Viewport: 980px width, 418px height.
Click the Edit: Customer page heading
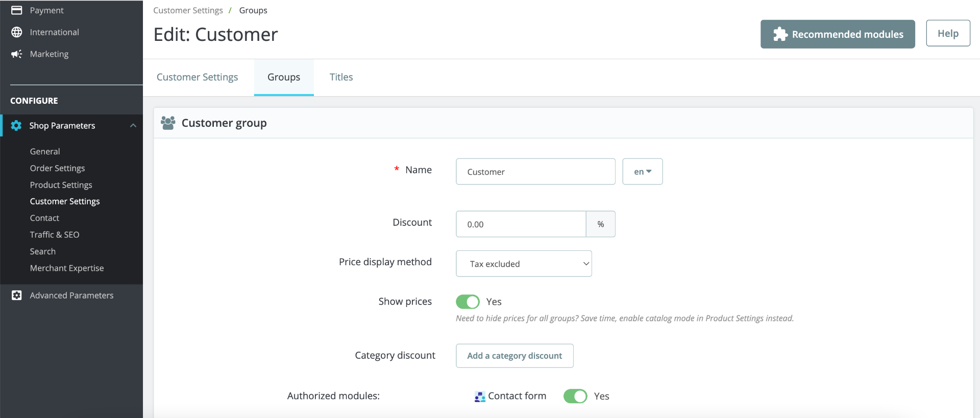(216, 35)
